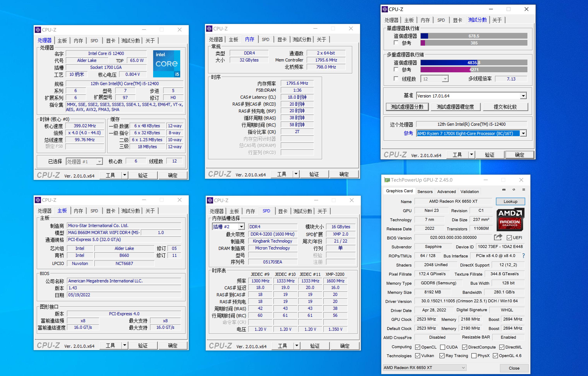Click Intel Core i5 logo badge
Screen dimensions: 588x376
click(166, 64)
